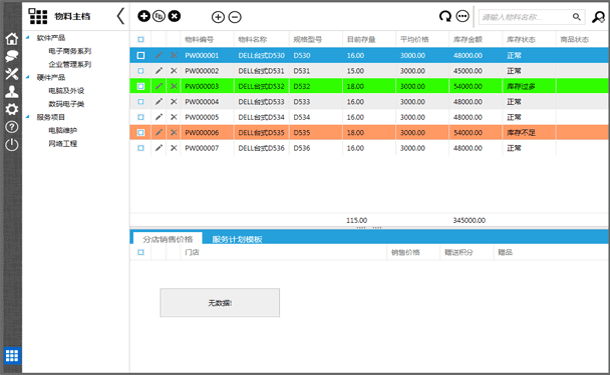This screenshot has width=610, height=375.
Task: Click the 物料主档 module grid icon
Action: (38, 16)
